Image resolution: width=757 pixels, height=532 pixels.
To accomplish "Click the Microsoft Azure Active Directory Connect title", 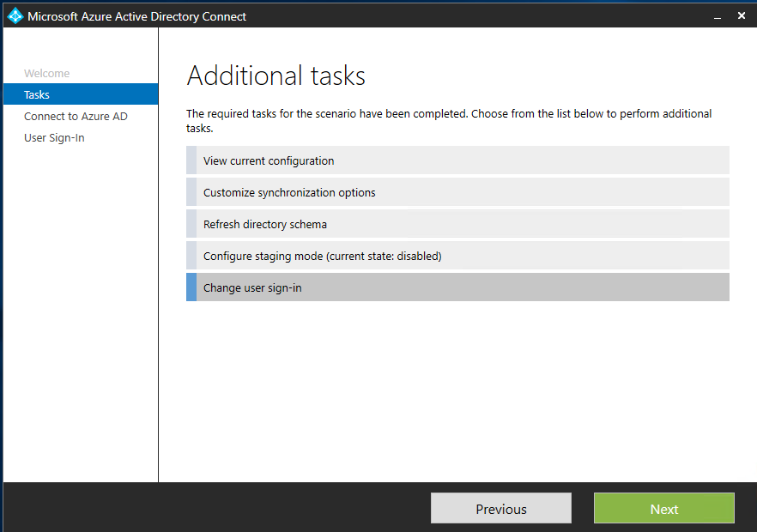I will (x=136, y=16).
